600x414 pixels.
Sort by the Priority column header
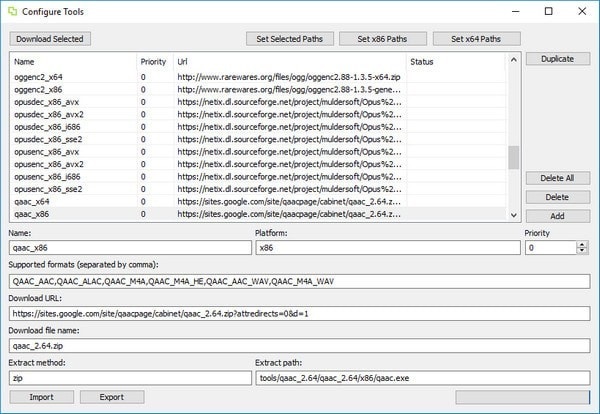(155, 62)
